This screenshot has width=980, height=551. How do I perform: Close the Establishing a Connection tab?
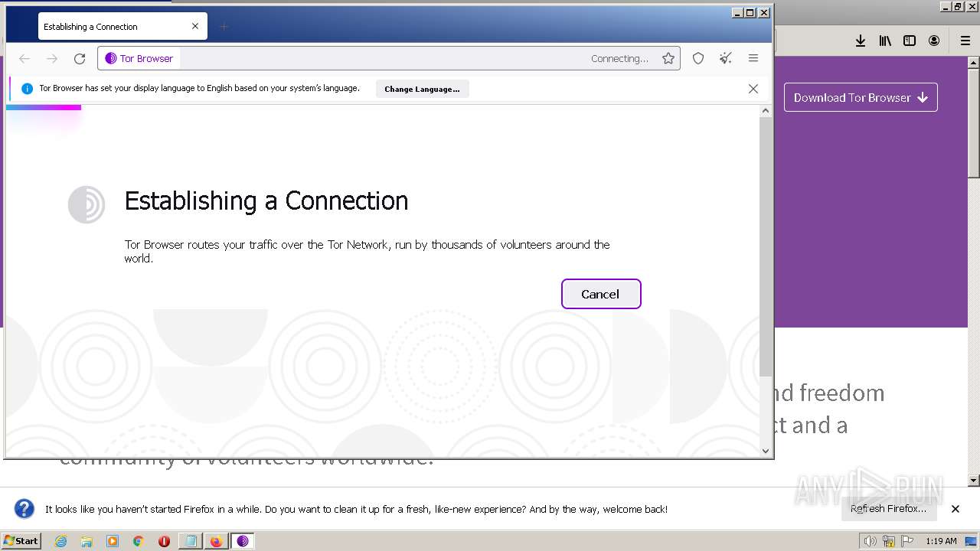point(195,26)
